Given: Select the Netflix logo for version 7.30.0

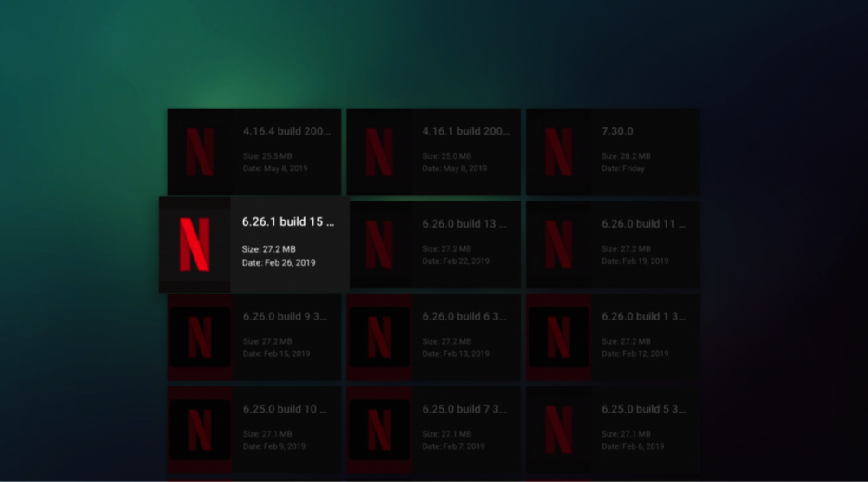Looking at the screenshot, I should [x=558, y=152].
